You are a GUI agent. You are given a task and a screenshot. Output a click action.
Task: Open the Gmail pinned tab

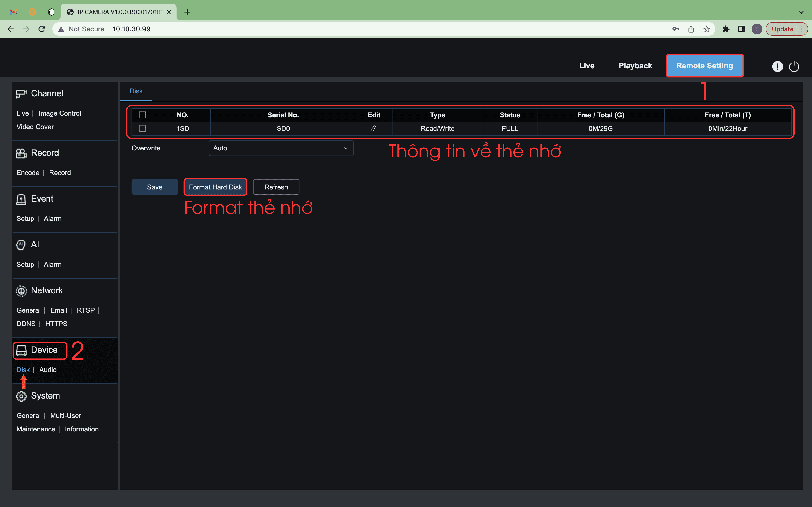pyautogui.click(x=13, y=12)
